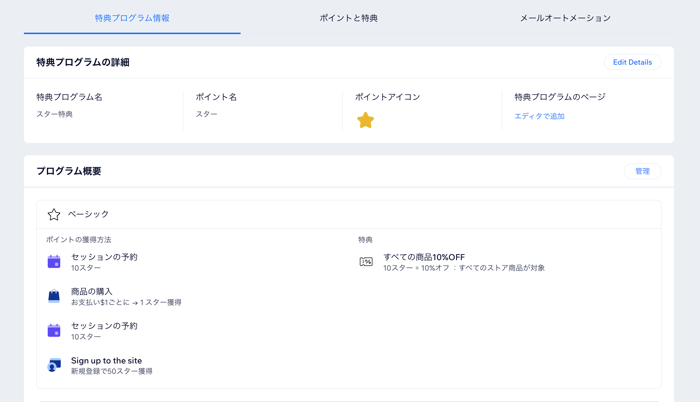This screenshot has height=402, width=700.
Task: Click the Edit Details button
Action: [632, 62]
